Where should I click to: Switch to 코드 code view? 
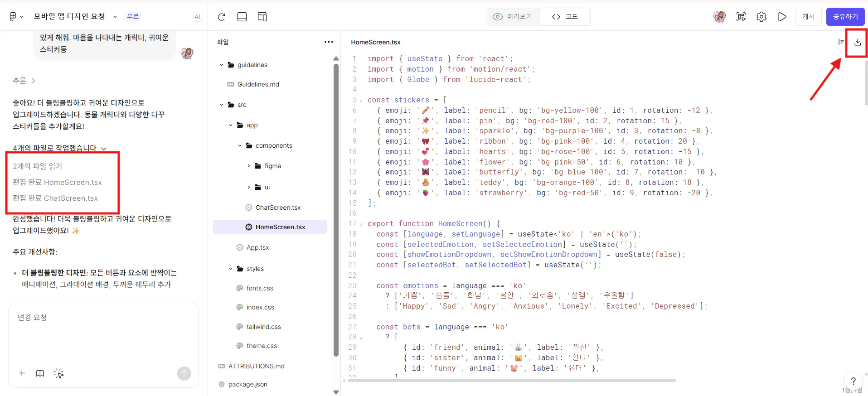coord(565,17)
